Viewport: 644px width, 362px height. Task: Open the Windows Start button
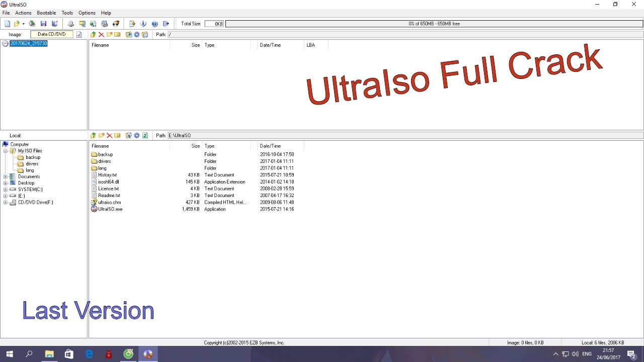click(10, 354)
